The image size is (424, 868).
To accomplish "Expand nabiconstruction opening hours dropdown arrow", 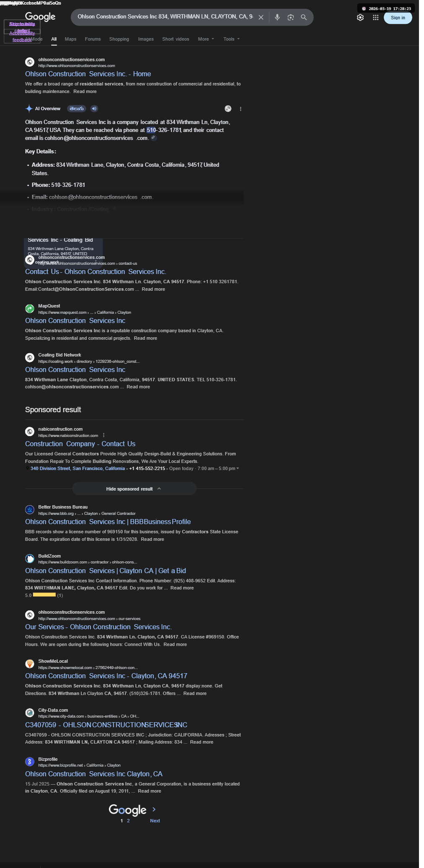I will pos(238,468).
